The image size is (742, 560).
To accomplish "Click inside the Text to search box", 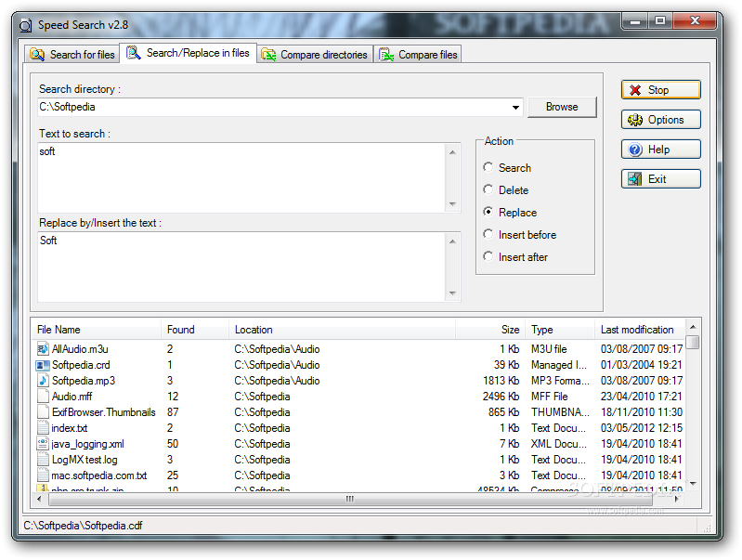I will coord(241,177).
